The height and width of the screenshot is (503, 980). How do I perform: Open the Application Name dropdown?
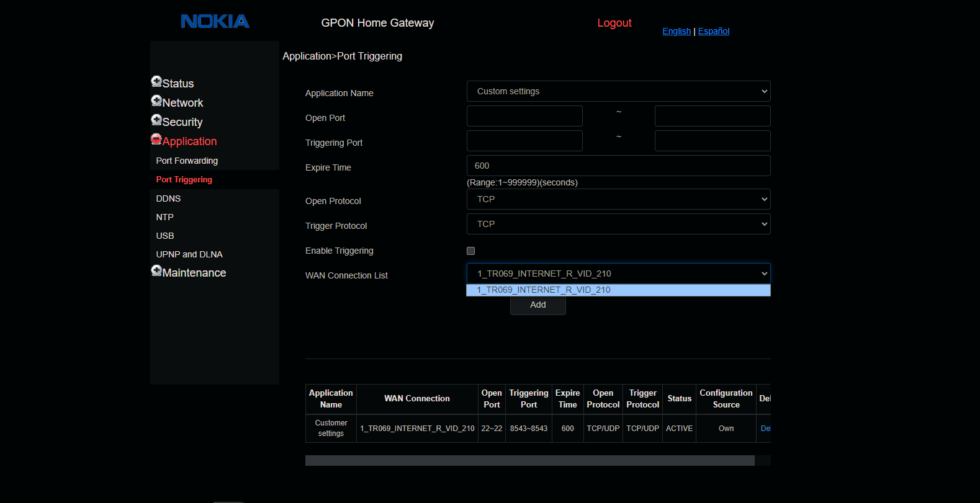(x=618, y=91)
